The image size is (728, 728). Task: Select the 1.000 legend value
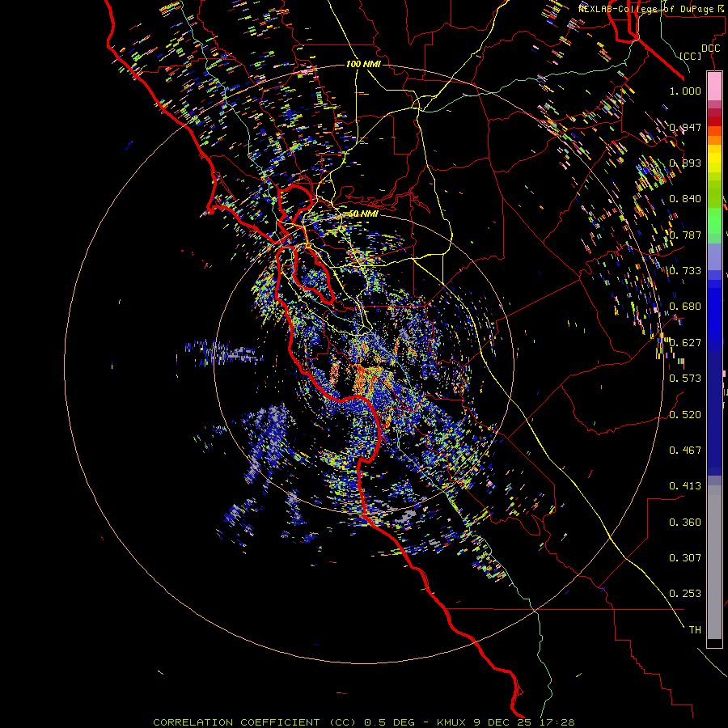[x=685, y=91]
